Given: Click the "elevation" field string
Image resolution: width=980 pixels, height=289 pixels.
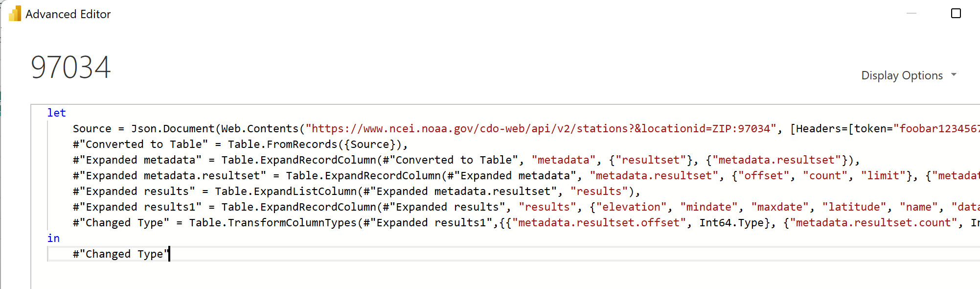Looking at the screenshot, I should coord(631,207).
